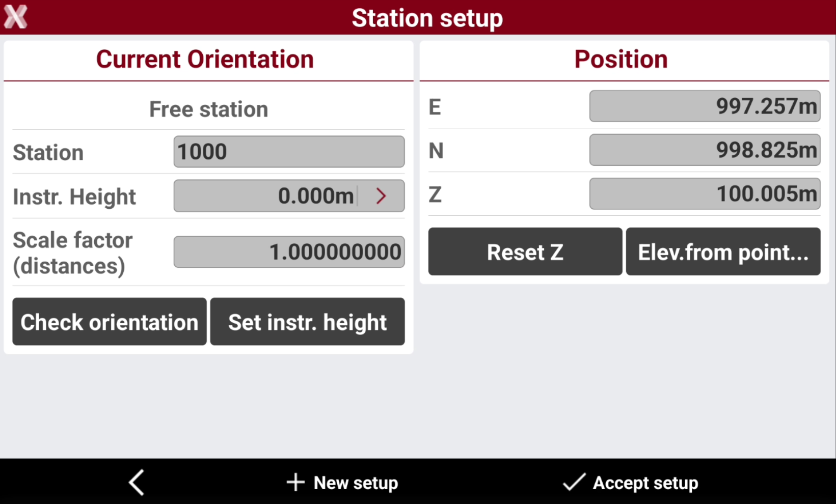Tap the Check orientation button
The width and height of the screenshot is (836, 504).
click(110, 322)
